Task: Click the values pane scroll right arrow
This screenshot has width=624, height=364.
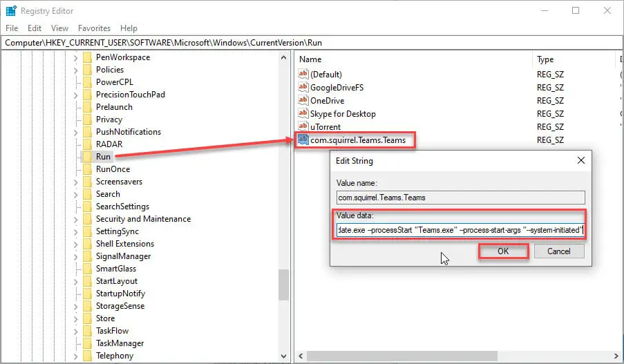Action: pyautogui.click(x=616, y=356)
